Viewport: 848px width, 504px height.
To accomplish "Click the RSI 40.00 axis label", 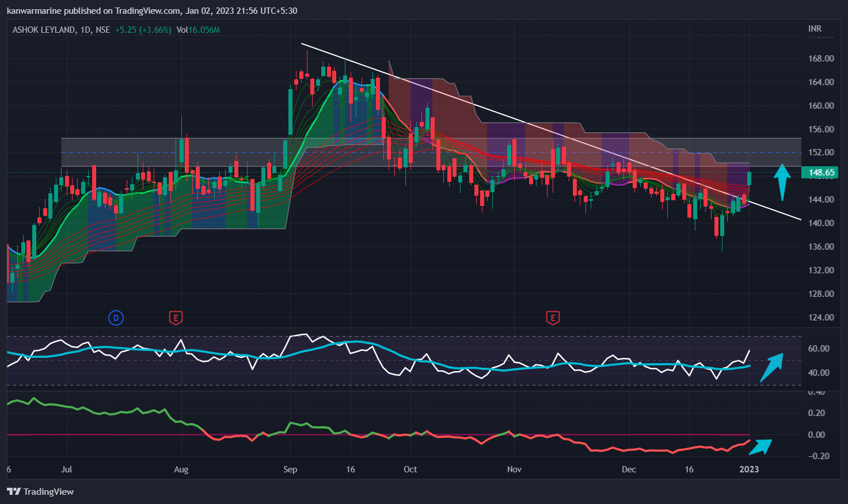I will point(819,372).
